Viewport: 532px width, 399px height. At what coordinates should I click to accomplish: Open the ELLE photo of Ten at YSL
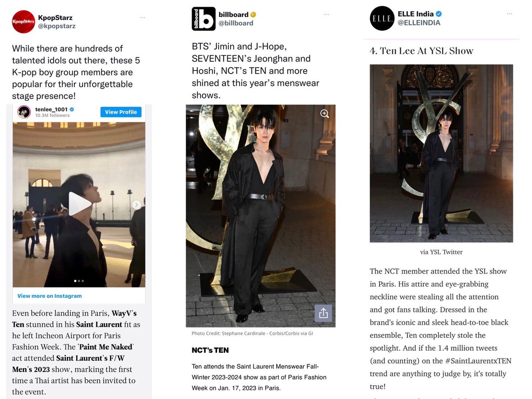441,153
